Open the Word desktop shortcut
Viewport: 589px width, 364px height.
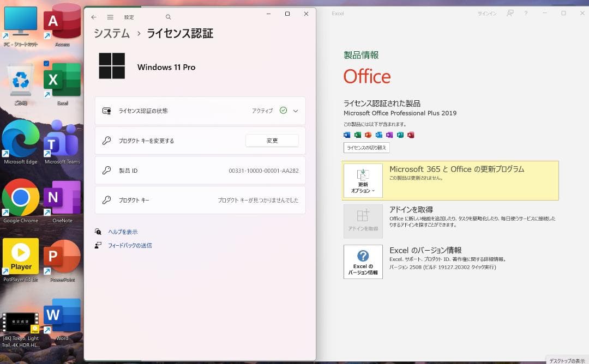62,316
